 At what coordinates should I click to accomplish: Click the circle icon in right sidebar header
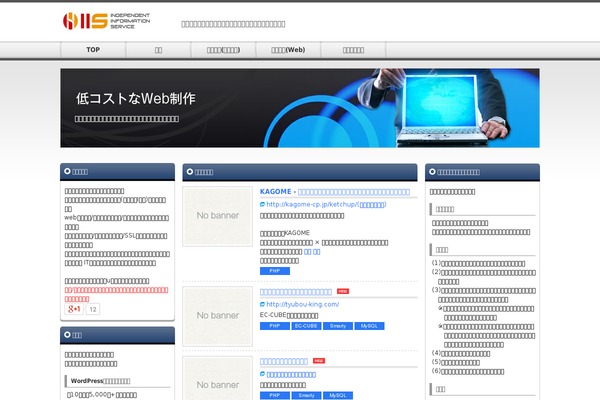432,171
